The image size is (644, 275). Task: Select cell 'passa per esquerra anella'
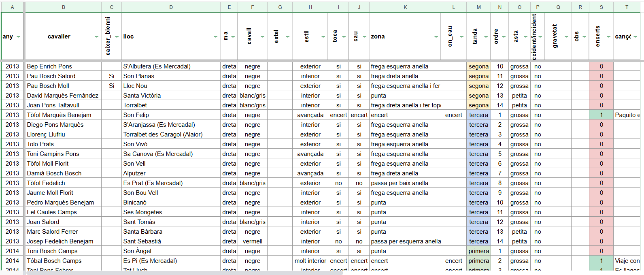coord(405,241)
